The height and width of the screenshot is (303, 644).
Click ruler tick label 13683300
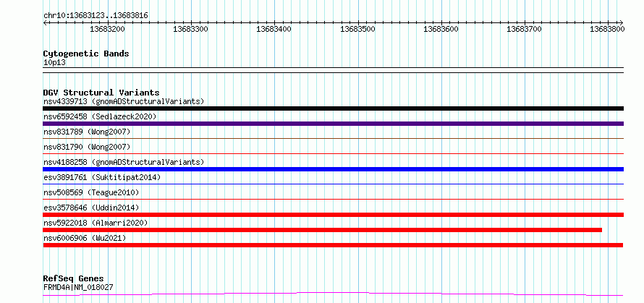190,29
